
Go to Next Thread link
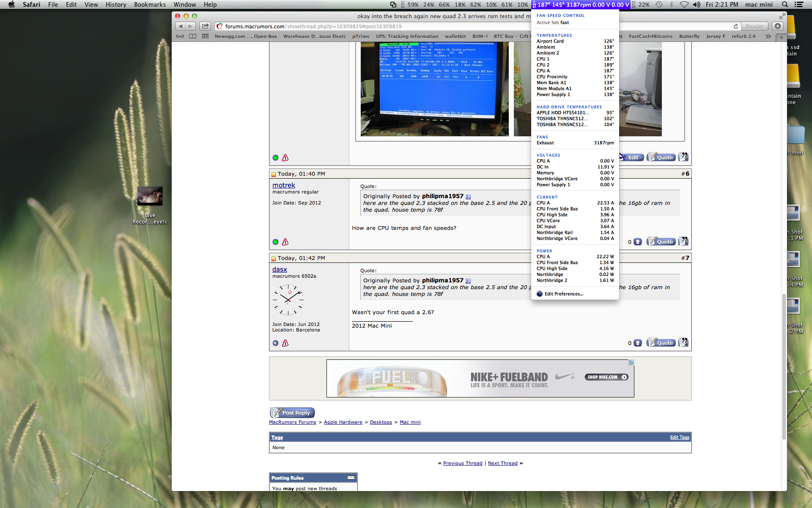[x=502, y=463]
